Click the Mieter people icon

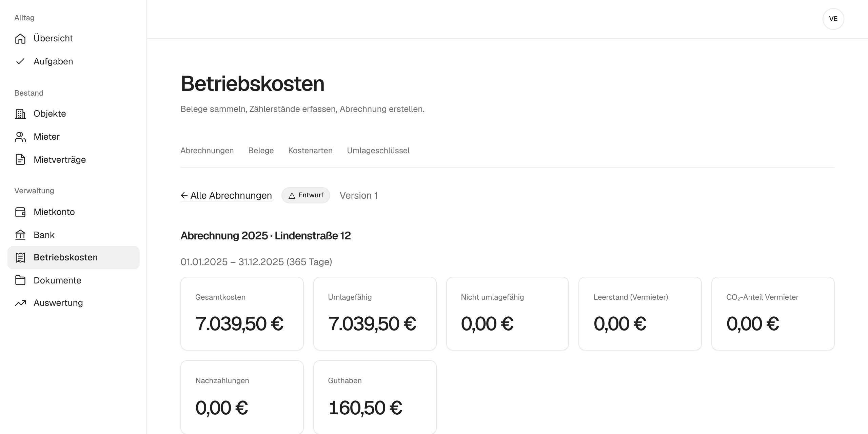click(x=20, y=137)
